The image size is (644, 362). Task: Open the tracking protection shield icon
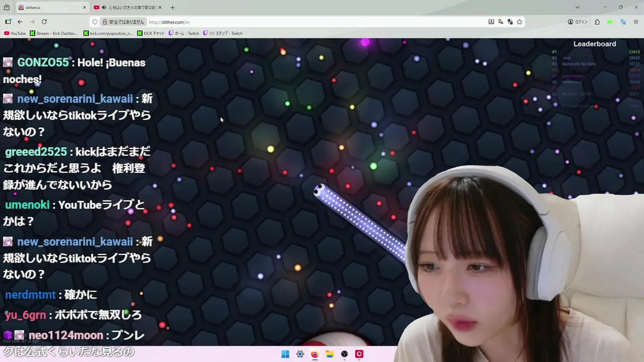click(x=95, y=22)
